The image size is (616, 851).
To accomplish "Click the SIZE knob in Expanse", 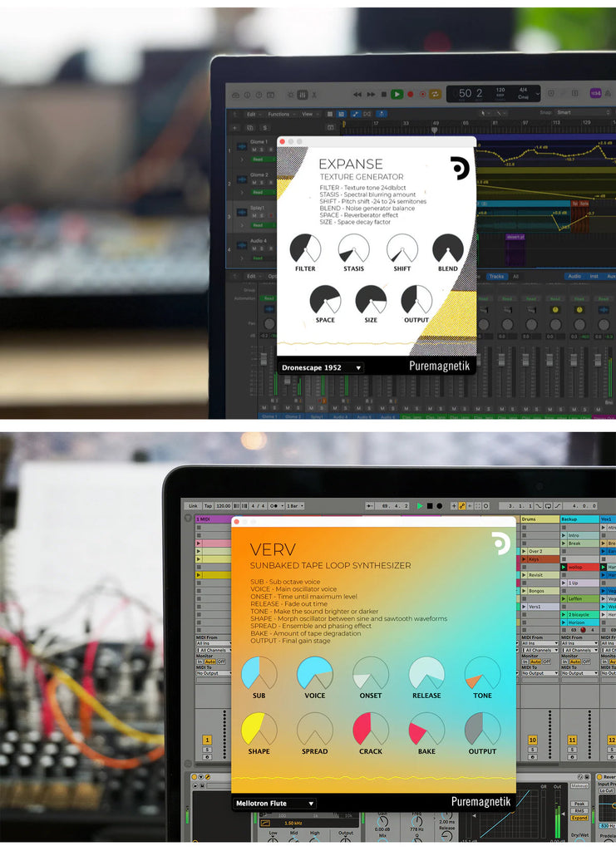I will click(372, 300).
